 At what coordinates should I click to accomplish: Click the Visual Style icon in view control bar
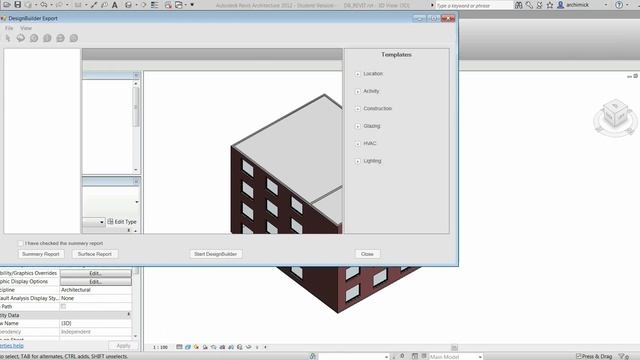coord(188,347)
